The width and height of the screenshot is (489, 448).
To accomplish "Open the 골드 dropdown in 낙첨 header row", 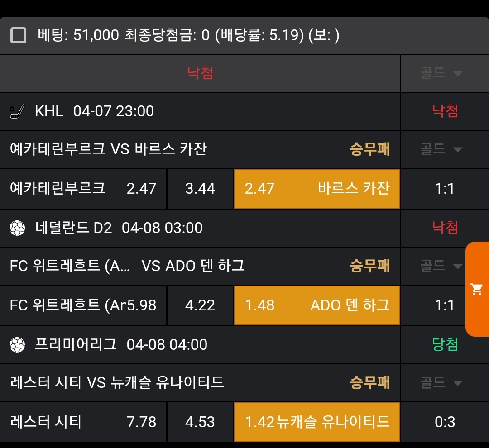I will [x=442, y=73].
